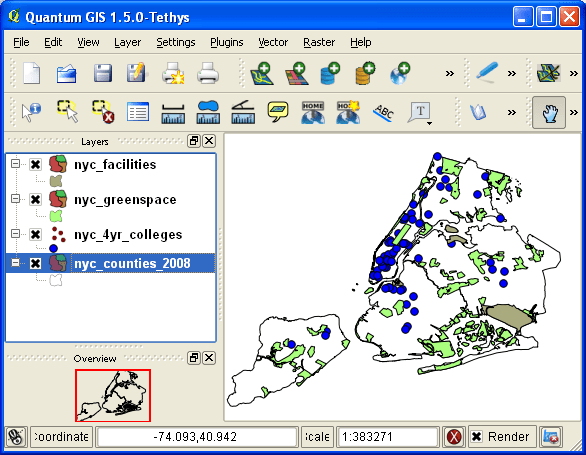The height and width of the screenshot is (455, 586).
Task: Open project folder icon
Action: coord(67,73)
